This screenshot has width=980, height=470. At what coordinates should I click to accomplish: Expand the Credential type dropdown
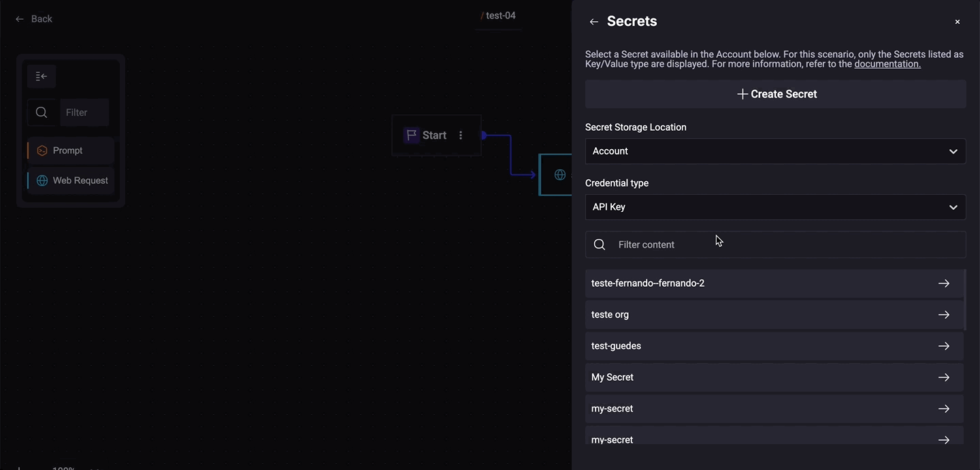[775, 207]
